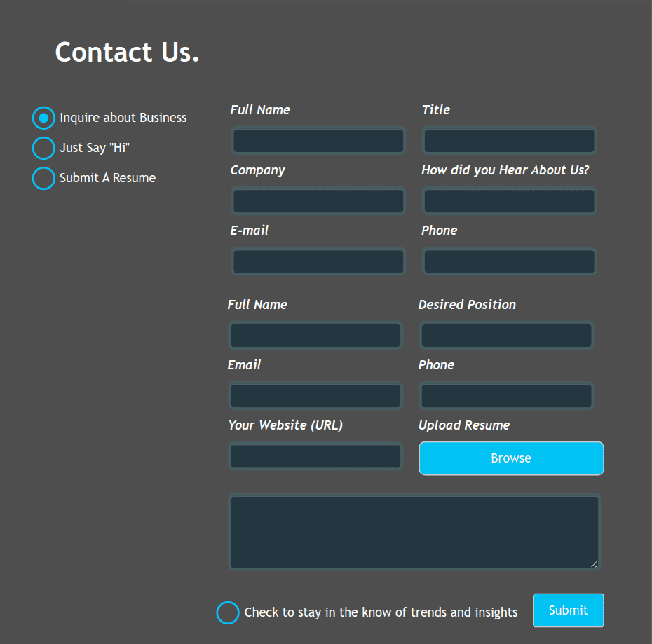Image resolution: width=652 pixels, height=644 pixels.
Task: Check the stay-in-the-know trends checkbox
Action: (228, 612)
